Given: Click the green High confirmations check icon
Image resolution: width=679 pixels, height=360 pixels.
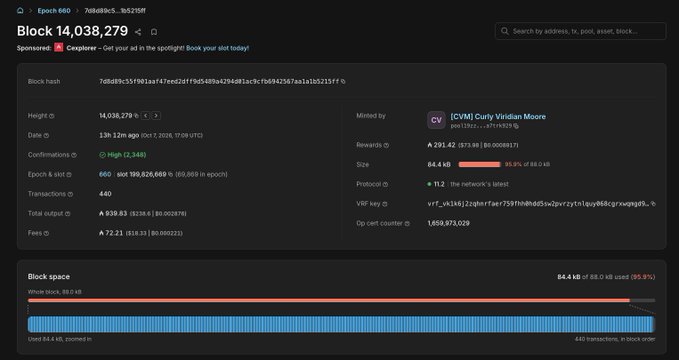Looking at the screenshot, I should [103, 155].
